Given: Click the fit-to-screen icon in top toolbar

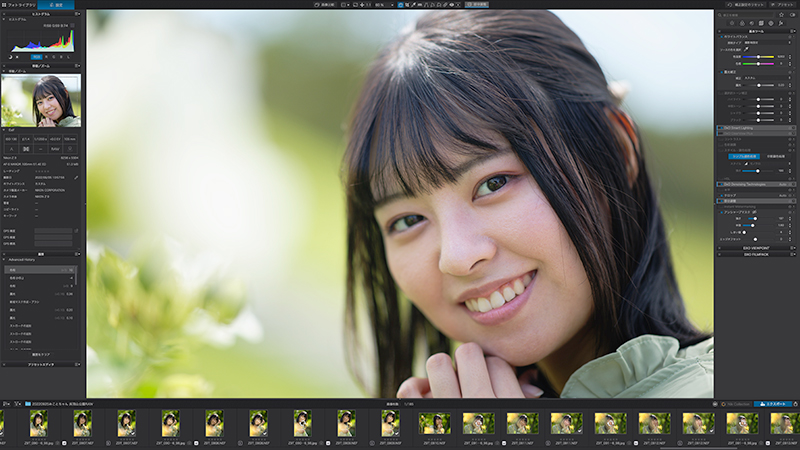Looking at the screenshot, I should (x=356, y=5).
